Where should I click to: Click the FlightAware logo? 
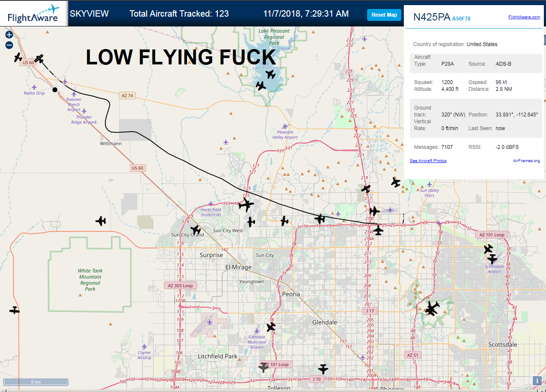click(34, 13)
